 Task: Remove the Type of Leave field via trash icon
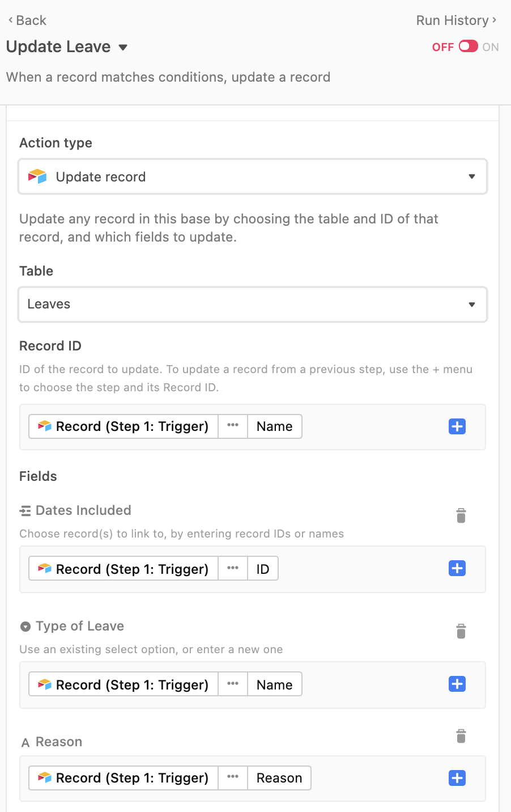point(461,631)
